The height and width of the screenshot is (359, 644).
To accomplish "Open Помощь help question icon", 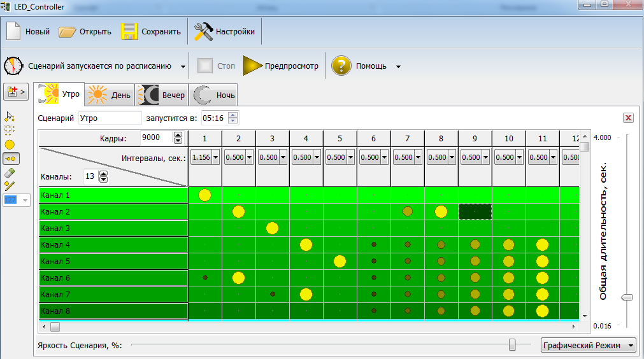I will click(341, 66).
